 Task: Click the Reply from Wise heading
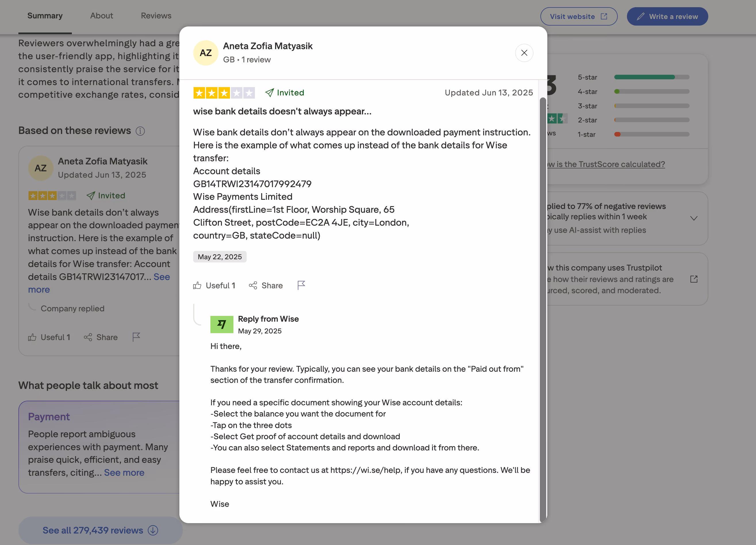268,319
